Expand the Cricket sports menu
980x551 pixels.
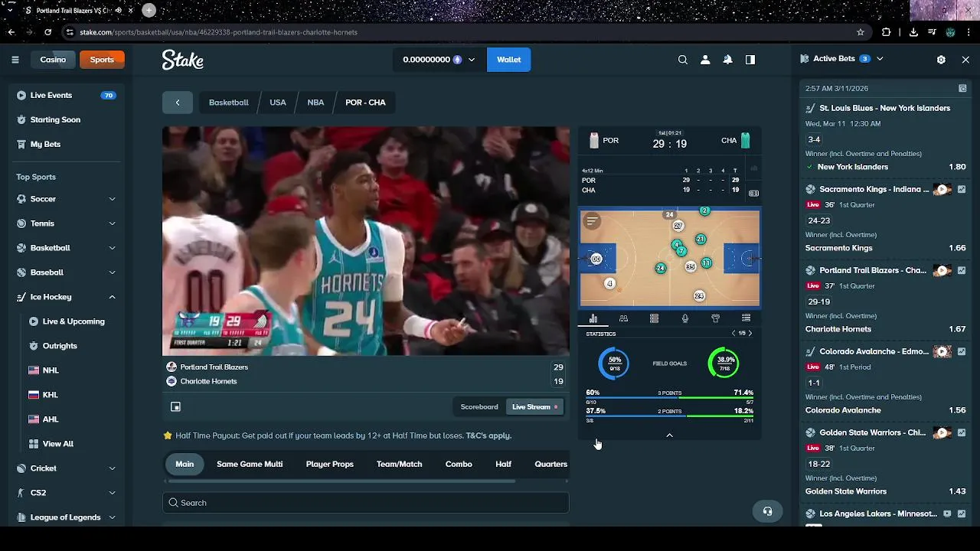click(x=112, y=468)
